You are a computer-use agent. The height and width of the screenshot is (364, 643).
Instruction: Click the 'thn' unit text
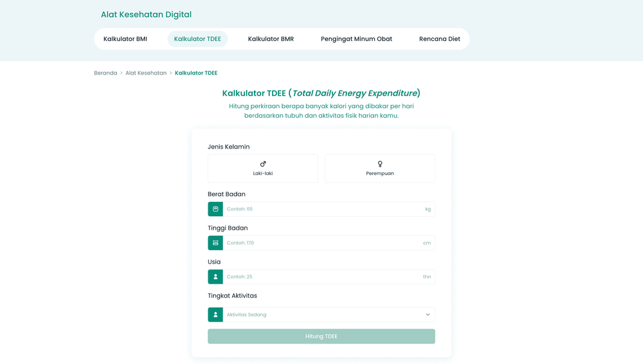(427, 277)
